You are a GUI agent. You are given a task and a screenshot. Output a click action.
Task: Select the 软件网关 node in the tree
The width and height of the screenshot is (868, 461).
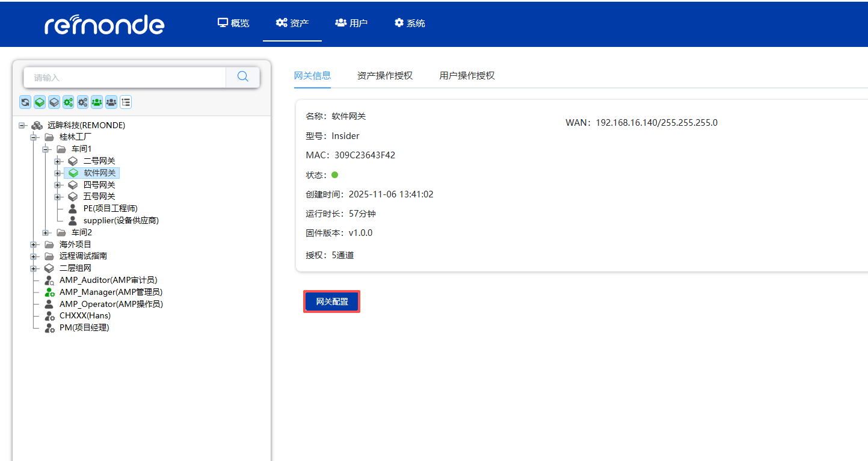pyautogui.click(x=99, y=173)
